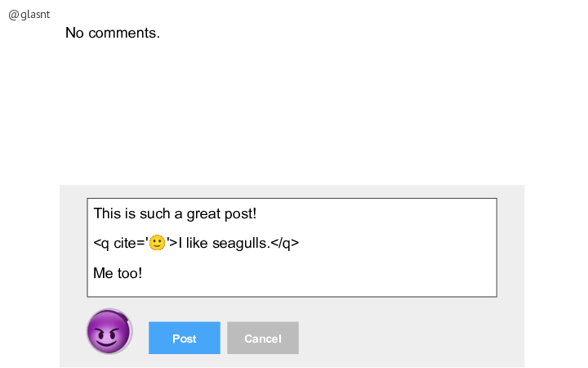The height and width of the screenshot is (368, 588).
Task: Open the @glasnt handle link
Action: tap(29, 14)
